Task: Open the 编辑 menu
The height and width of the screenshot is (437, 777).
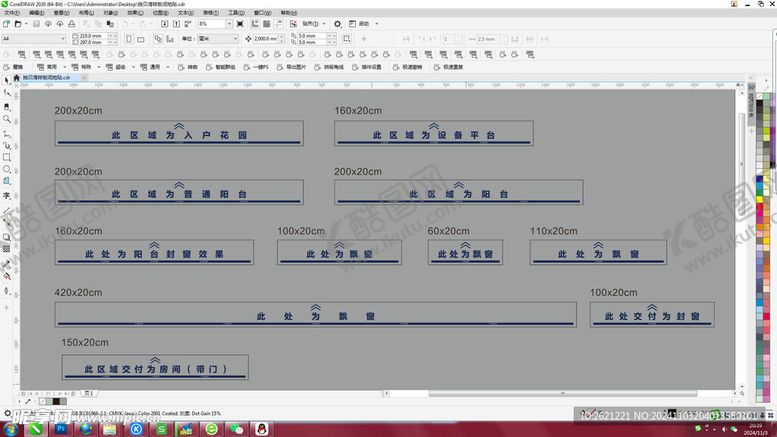Action: (37, 13)
